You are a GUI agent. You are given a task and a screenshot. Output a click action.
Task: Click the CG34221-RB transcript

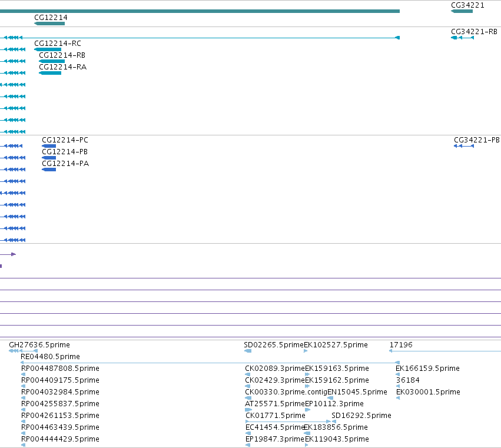coord(462,38)
